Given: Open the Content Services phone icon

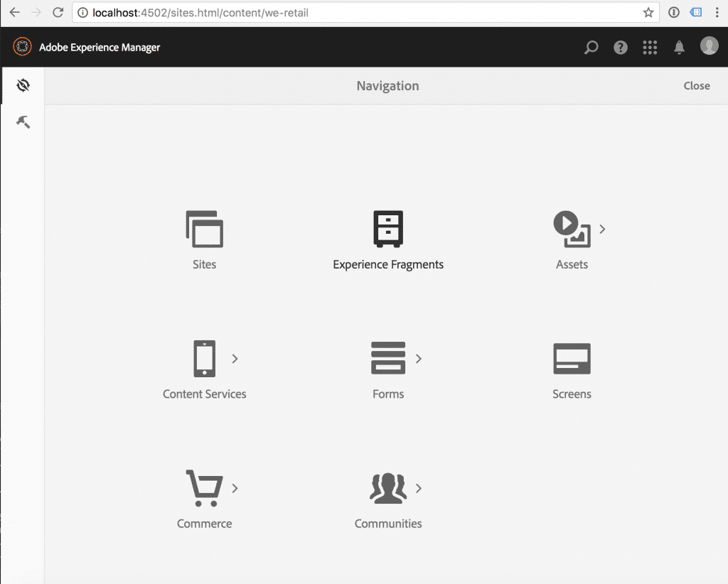Looking at the screenshot, I should pos(204,359).
